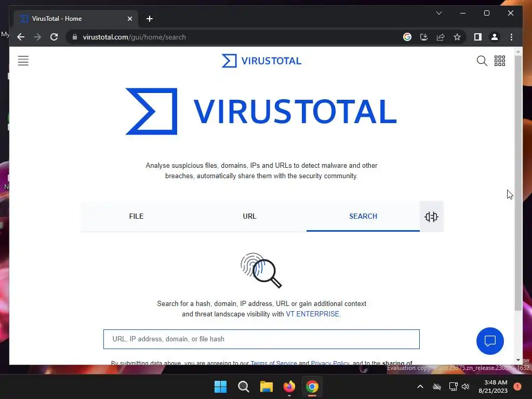Click the browser forward arrow
This screenshot has width=532, height=399.
coord(37,37)
